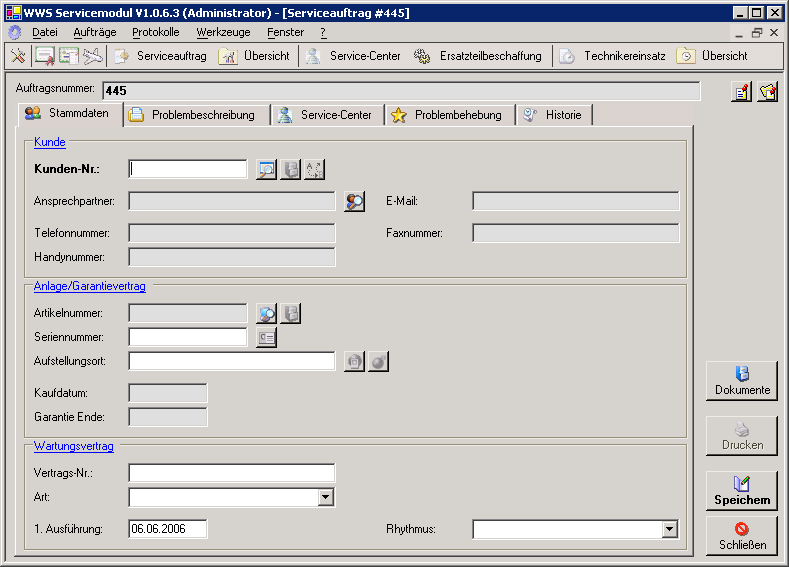Screen dimensions: 789x567
Task: Search contact person via Ansprechpartner icon
Action: click(x=354, y=201)
